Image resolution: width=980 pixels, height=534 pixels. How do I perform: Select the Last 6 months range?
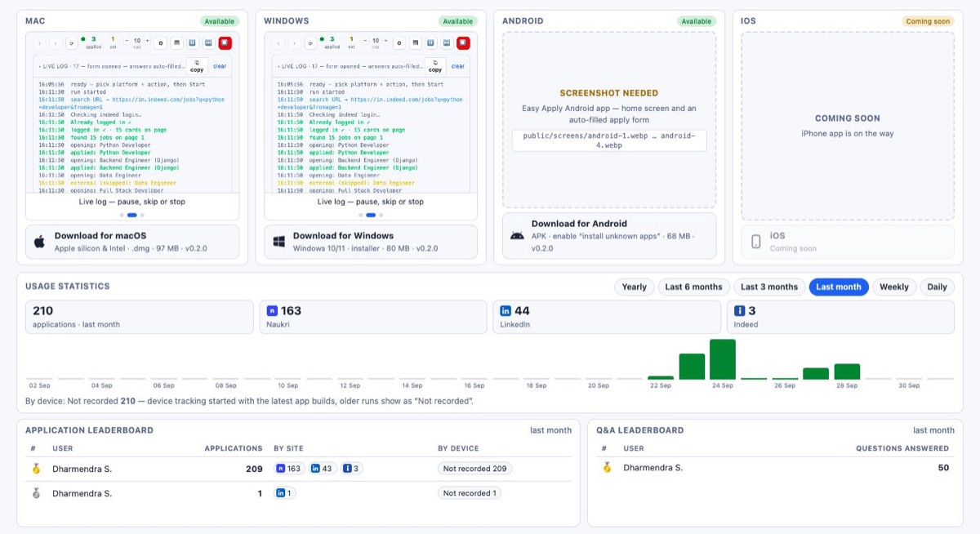[x=693, y=287]
